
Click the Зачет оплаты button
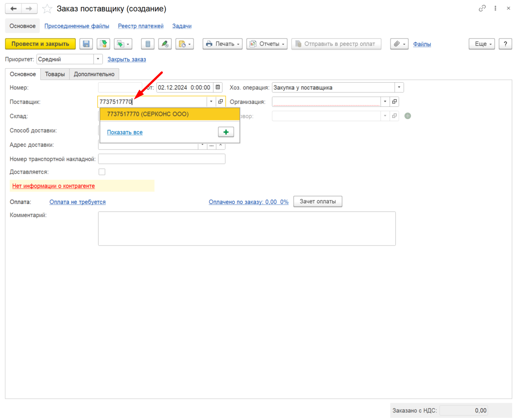click(318, 202)
